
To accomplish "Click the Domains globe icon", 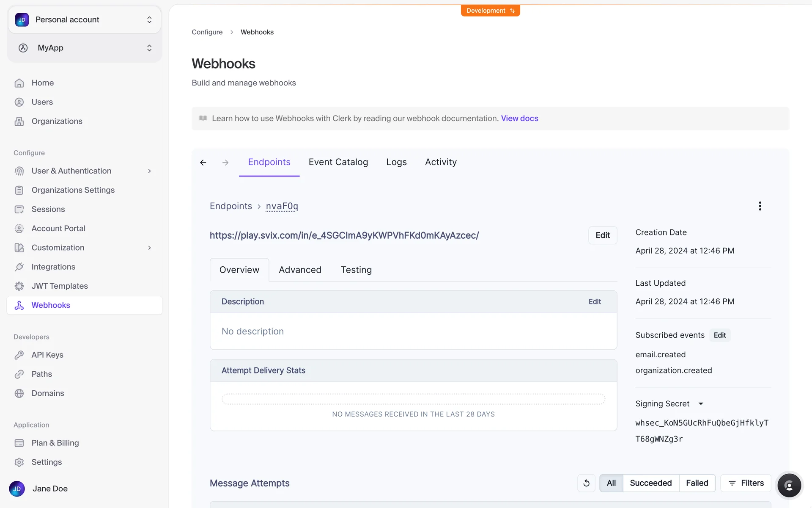I will (19, 393).
